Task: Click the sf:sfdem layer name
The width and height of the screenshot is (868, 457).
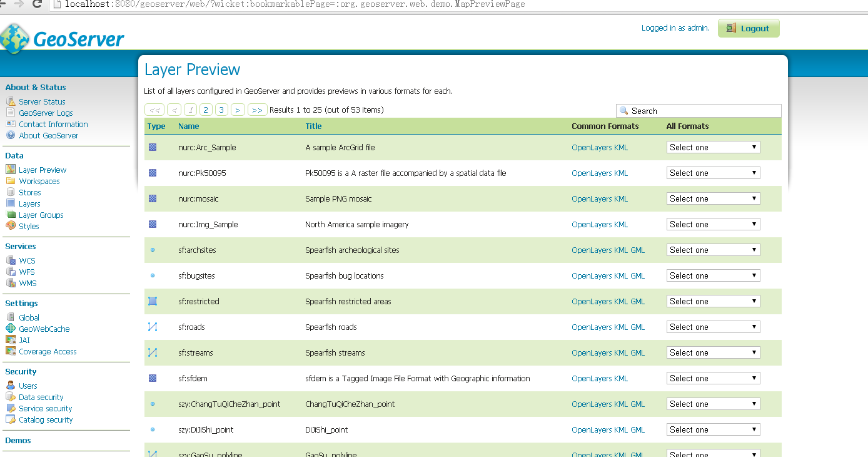Action: click(x=193, y=378)
